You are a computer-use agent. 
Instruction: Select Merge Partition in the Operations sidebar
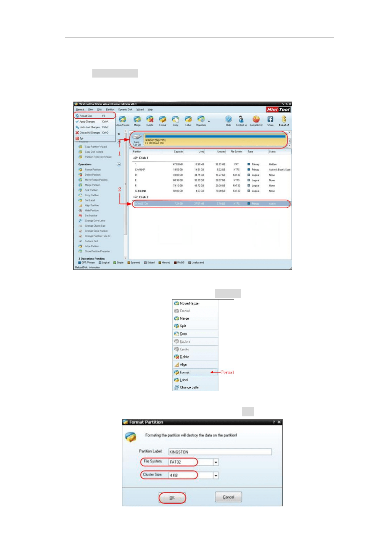[x=89, y=185]
